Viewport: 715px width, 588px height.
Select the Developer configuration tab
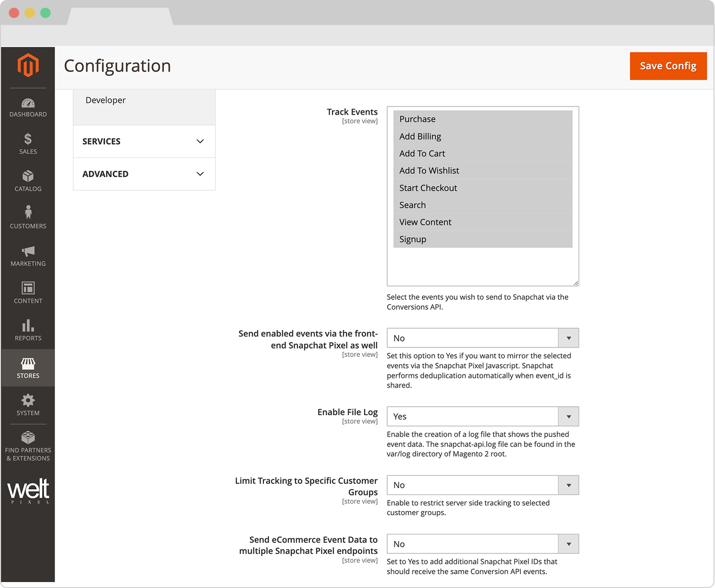pos(105,101)
